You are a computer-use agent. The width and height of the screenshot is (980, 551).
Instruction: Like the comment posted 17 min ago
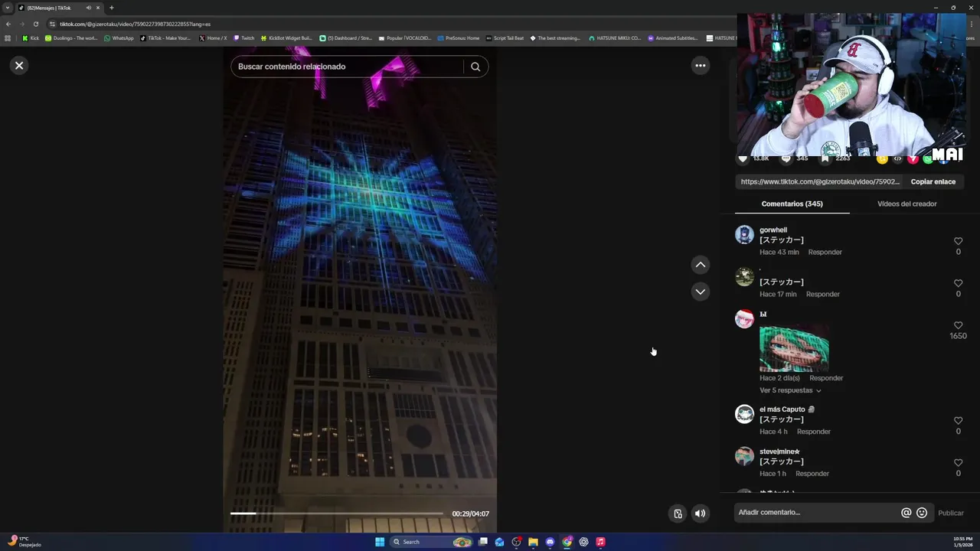958,283
